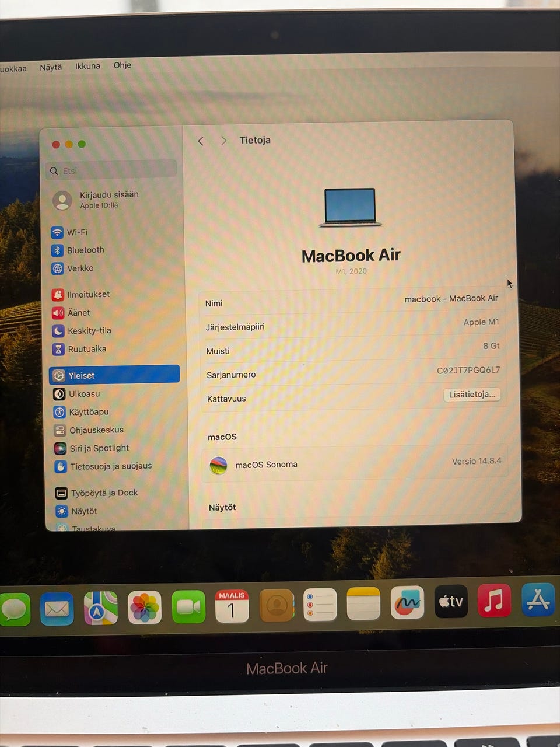Open Siri ja Spotlight settings

click(92, 448)
